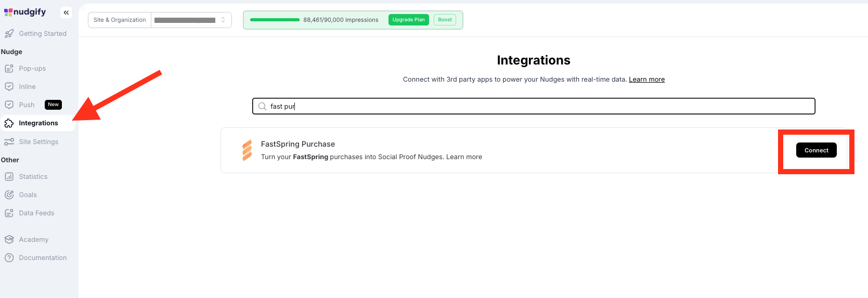Screen dimensions: 868x298
Task: Click the Upgrade Plan button
Action: (x=408, y=20)
